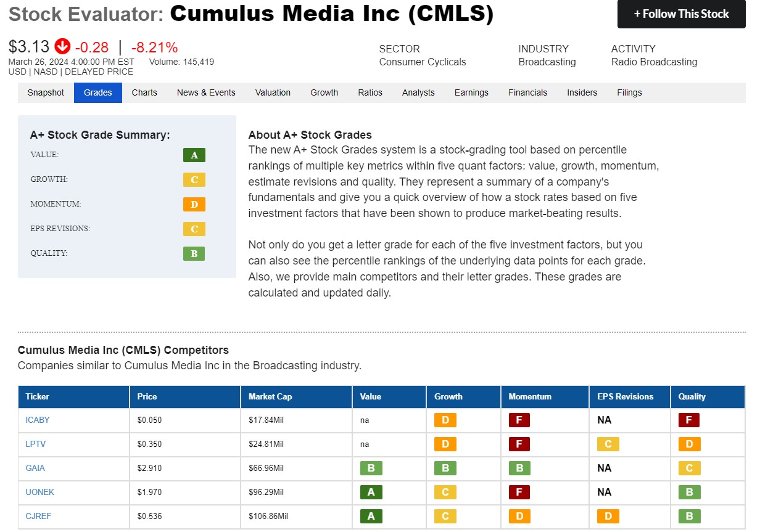The width and height of the screenshot is (760, 532).
Task: Open the Financials tab
Action: tap(527, 92)
